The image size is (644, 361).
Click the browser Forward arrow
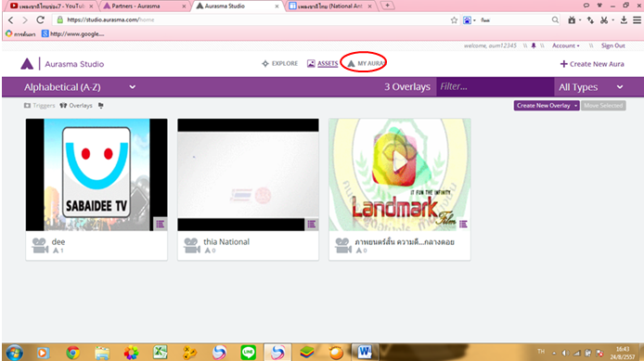coord(25,19)
